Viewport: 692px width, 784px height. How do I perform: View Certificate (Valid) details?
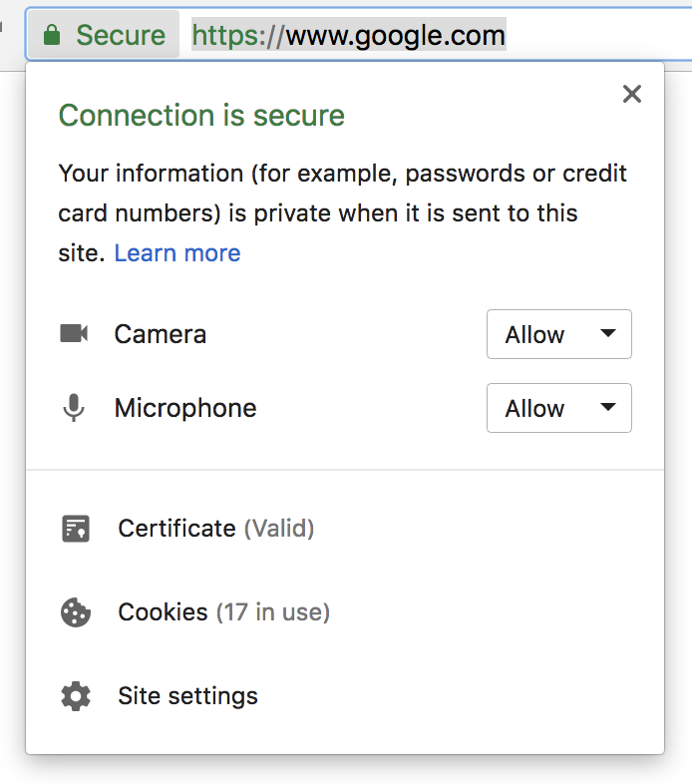click(215, 529)
